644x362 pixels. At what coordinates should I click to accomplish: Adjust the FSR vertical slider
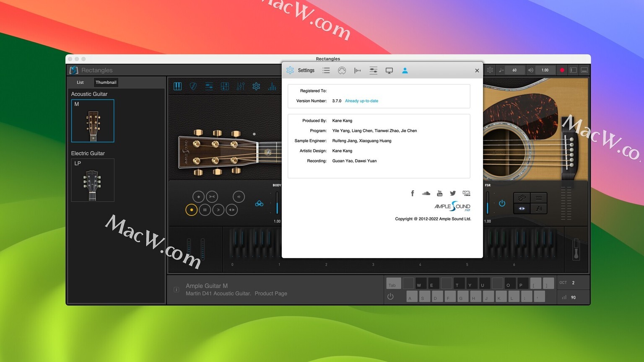487,203
